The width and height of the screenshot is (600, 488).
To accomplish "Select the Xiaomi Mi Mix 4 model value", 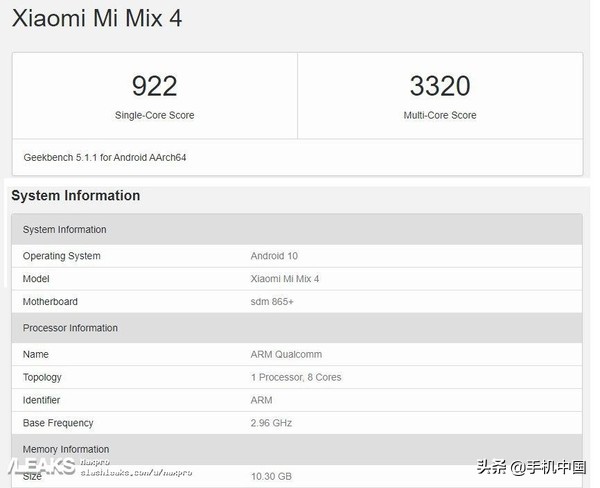I will click(x=285, y=279).
